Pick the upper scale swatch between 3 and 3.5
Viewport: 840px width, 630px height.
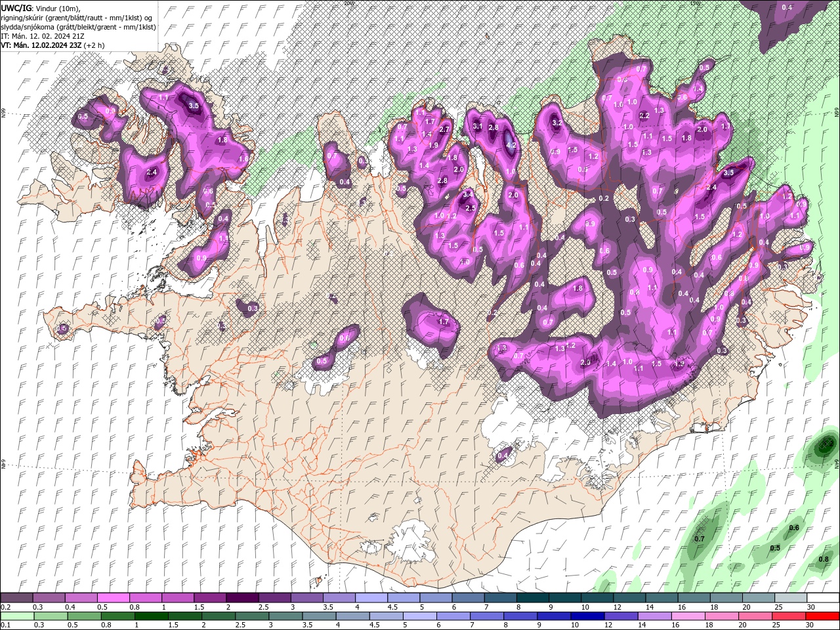click(307, 598)
